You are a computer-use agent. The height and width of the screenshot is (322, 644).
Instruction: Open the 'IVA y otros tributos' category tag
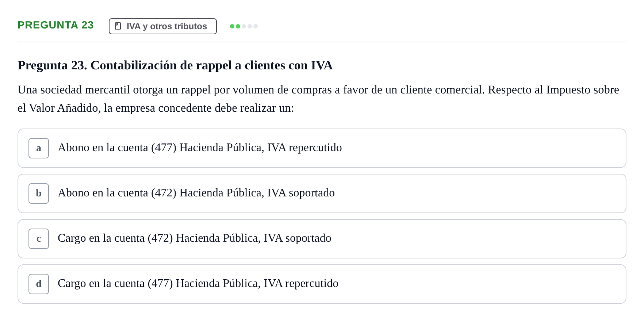(163, 26)
